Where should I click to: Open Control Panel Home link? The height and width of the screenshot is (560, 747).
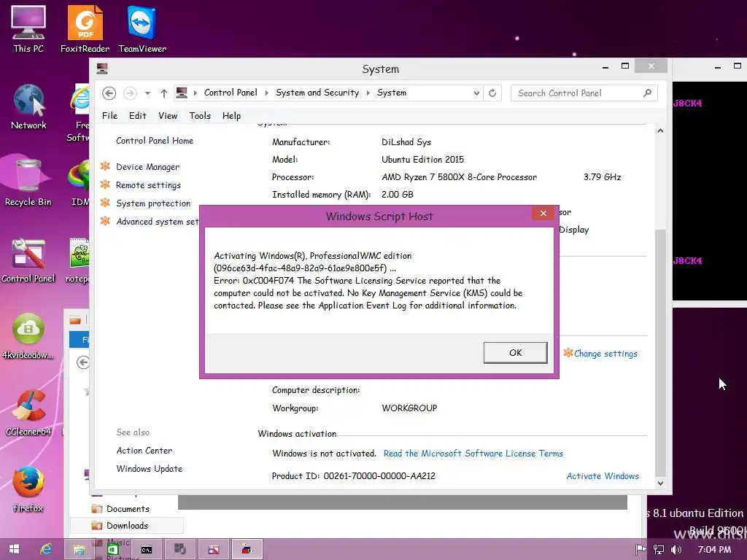[x=155, y=141]
